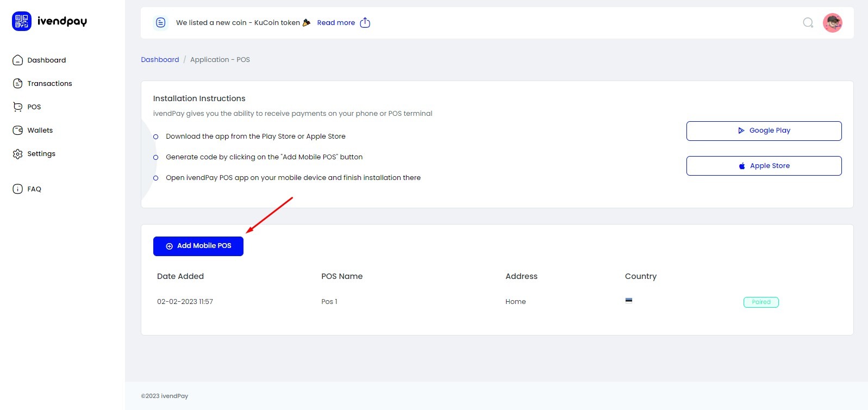
Task: Click the date 02-02-2023 11:57 cell
Action: tap(185, 302)
